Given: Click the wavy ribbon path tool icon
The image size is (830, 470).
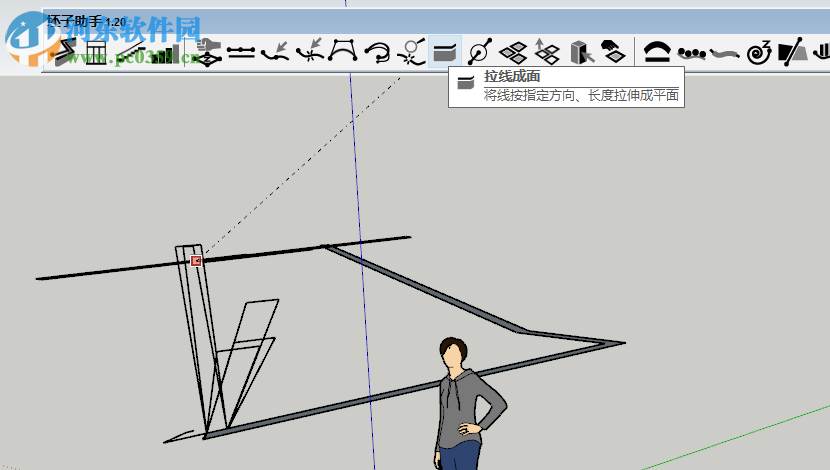Looking at the screenshot, I should (x=724, y=53).
